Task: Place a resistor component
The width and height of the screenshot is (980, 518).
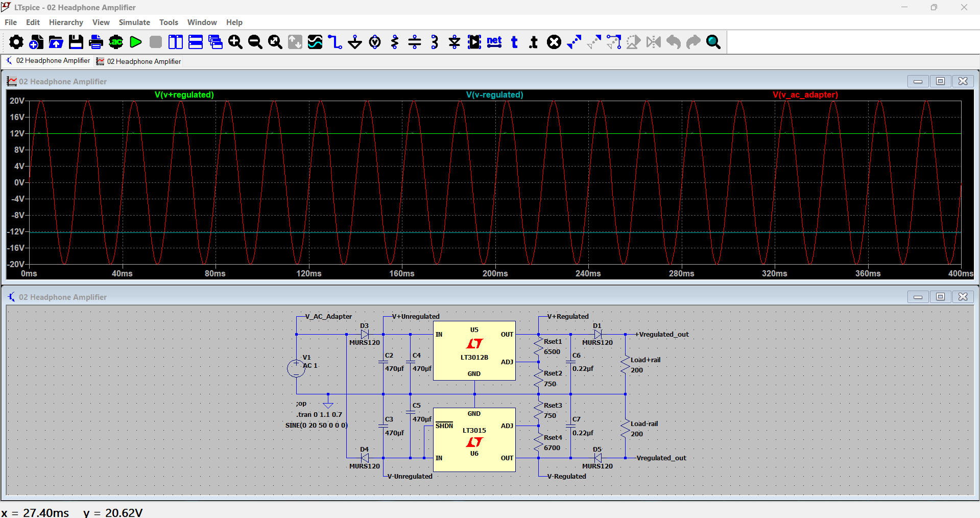Action: coord(395,42)
